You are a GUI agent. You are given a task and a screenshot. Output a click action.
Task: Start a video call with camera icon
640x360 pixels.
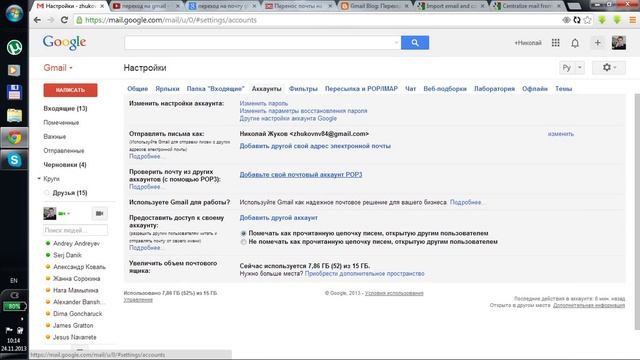[99, 213]
